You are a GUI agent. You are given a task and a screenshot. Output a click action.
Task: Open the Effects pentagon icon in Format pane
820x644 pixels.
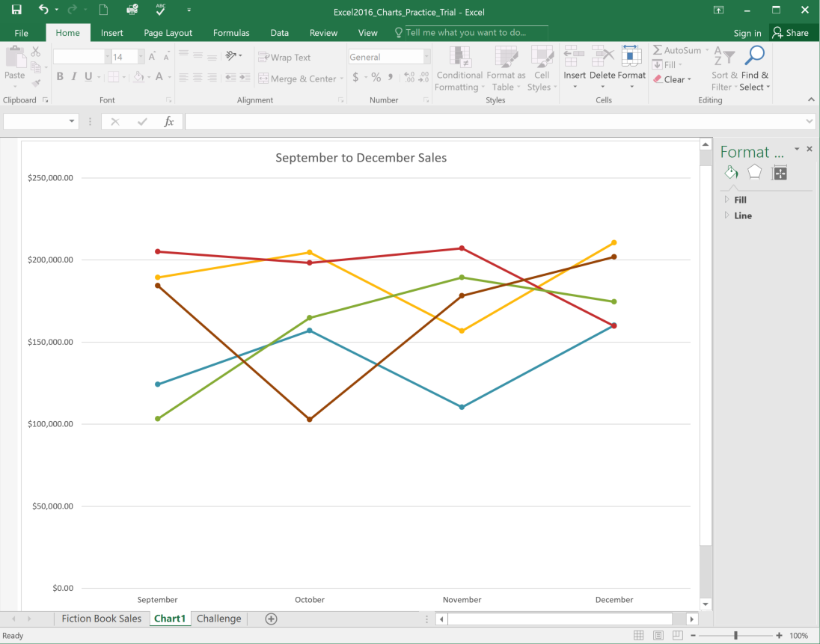coord(754,171)
